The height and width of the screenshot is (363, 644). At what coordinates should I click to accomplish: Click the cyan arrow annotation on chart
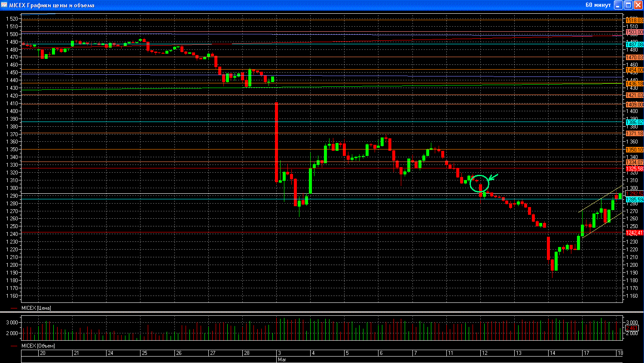click(x=493, y=177)
